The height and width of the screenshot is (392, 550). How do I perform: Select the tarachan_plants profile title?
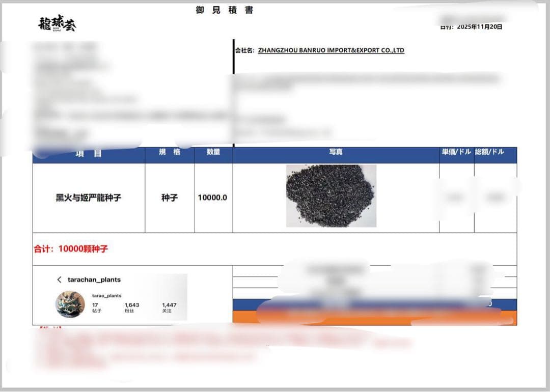coord(94,279)
